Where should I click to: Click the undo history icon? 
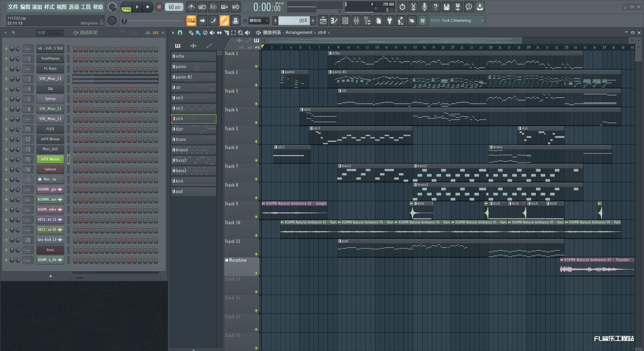pos(402,7)
